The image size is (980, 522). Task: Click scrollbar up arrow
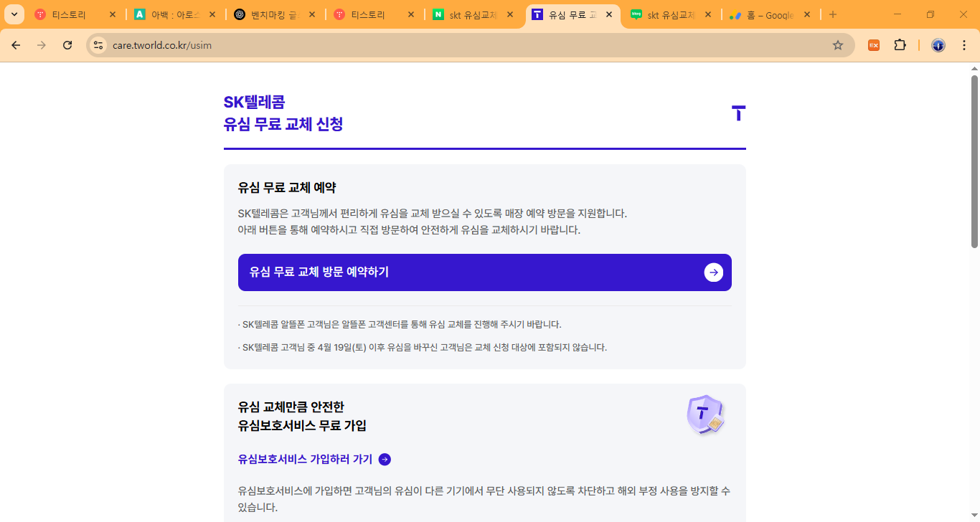[974, 67]
